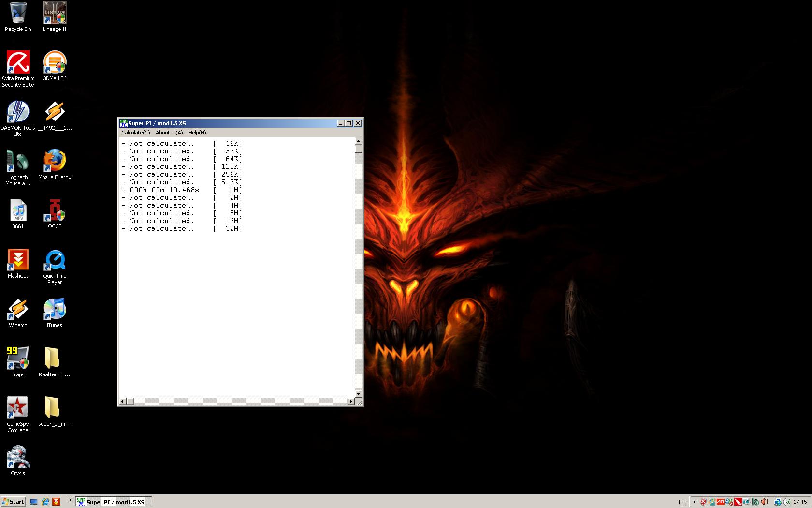Image resolution: width=812 pixels, height=508 pixels.
Task: Click the Avira umbrella tray icon
Action: point(738,502)
